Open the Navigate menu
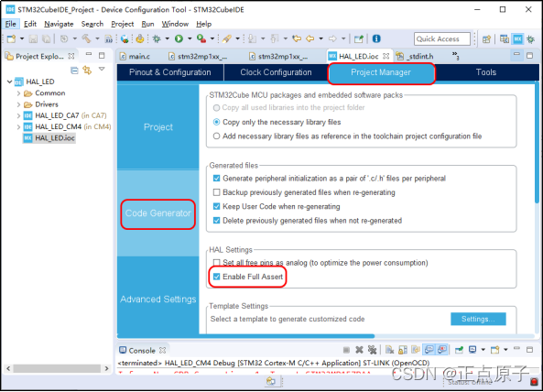 59,24
